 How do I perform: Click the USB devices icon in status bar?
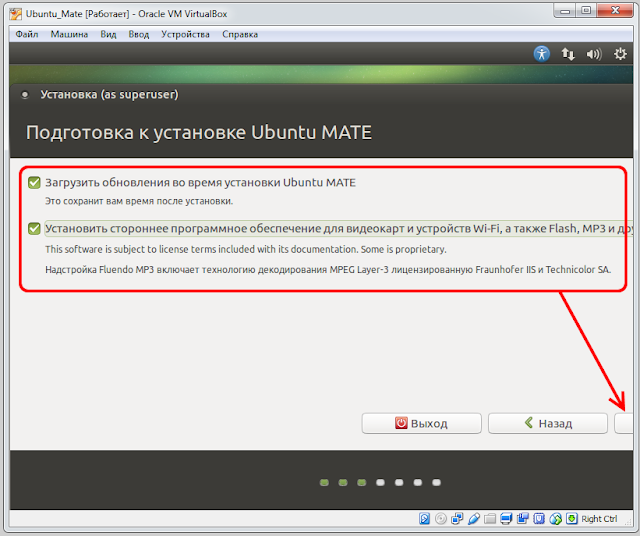(473, 518)
